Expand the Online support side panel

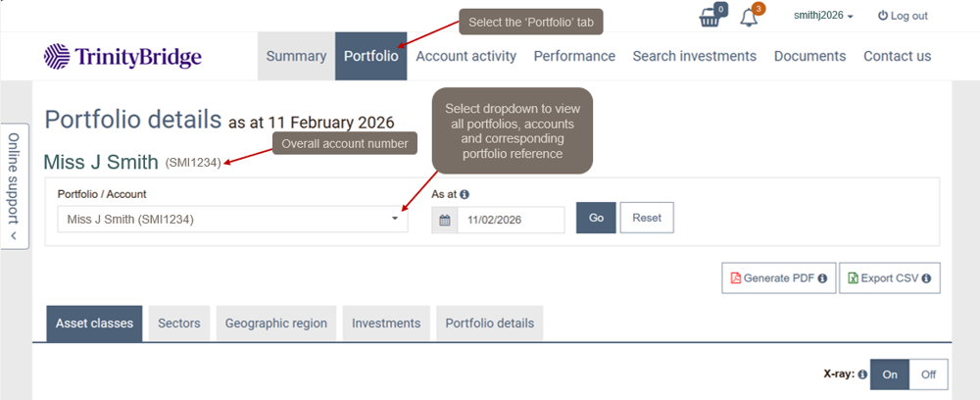(x=15, y=186)
